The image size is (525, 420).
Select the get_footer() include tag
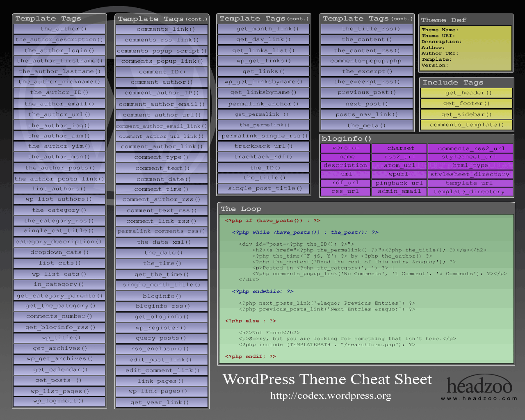pyautogui.click(x=466, y=103)
